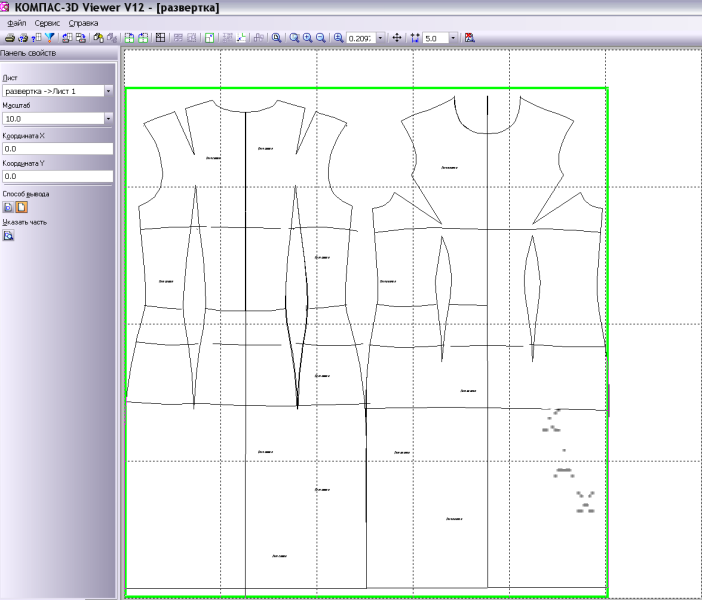
Task: Toggle the highlighted 'Способ вывода' page button
Action: click(x=21, y=207)
